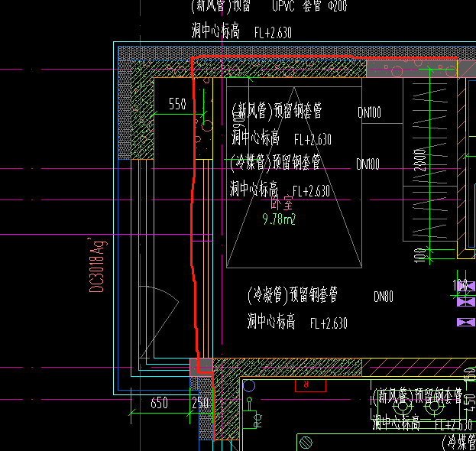Pick the DN80 pipe size label
Viewport: 476px width, 451px height.
(384, 297)
